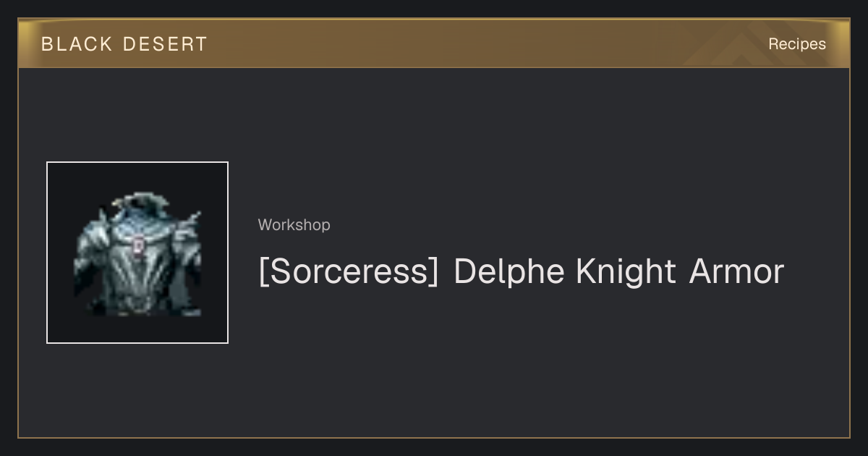Click the red gem on the armor icon

pyautogui.click(x=137, y=246)
